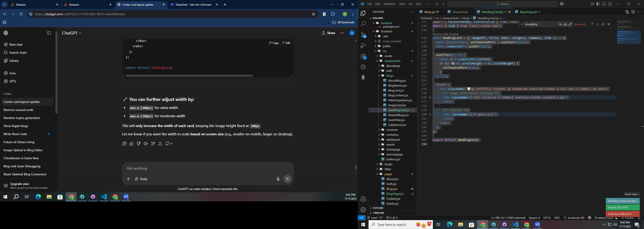This screenshot has width=644, height=229.
Task: Give the ChatGPT response a thumbs up
Action: coord(131,144)
